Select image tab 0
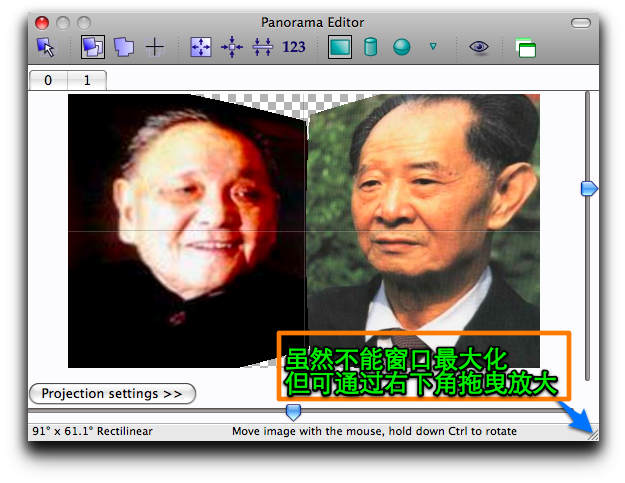 tap(48, 80)
